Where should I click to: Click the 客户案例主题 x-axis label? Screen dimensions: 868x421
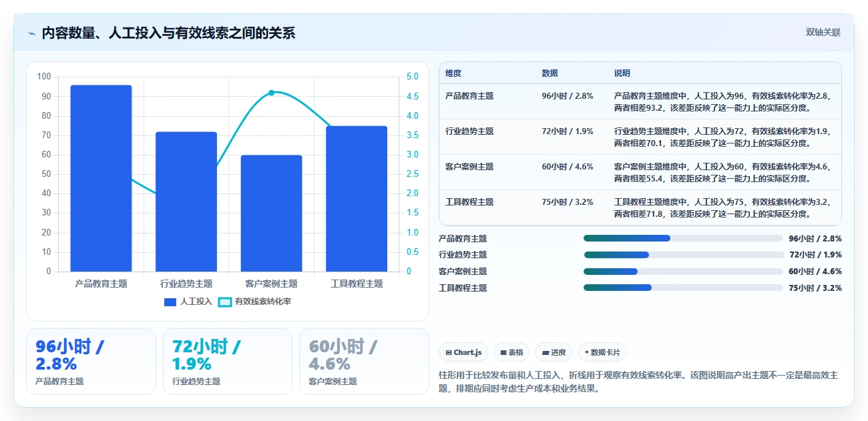click(271, 284)
